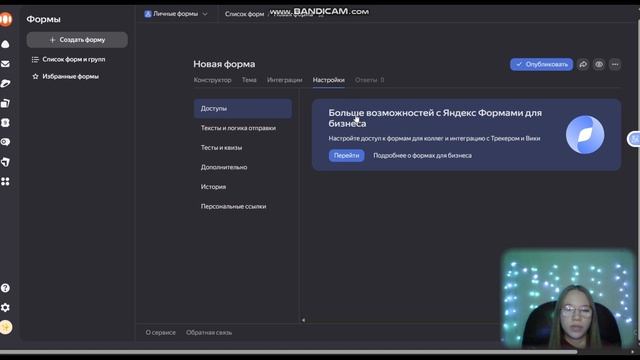
Task: Open the gear settings icon in sidebar
Action: click(5, 307)
